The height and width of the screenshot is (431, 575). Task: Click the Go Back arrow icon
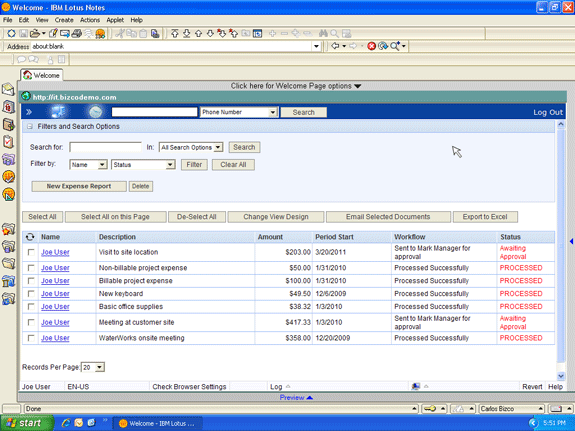point(335,46)
